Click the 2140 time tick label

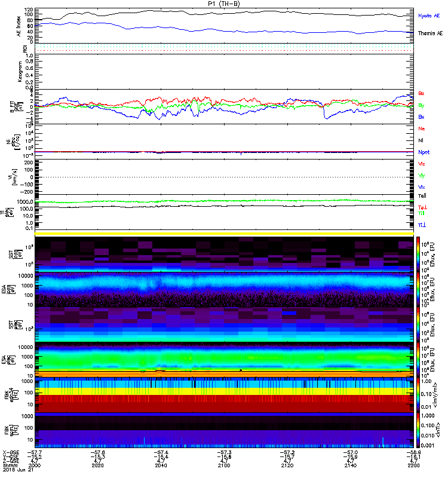(351, 465)
